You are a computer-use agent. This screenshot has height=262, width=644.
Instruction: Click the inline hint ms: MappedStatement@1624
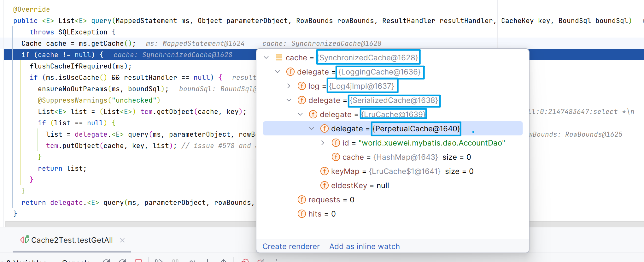click(195, 44)
